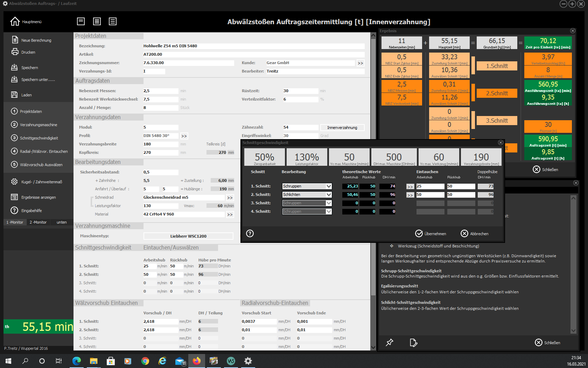
Task: Click the Laden disk icon
Action: pos(14,95)
